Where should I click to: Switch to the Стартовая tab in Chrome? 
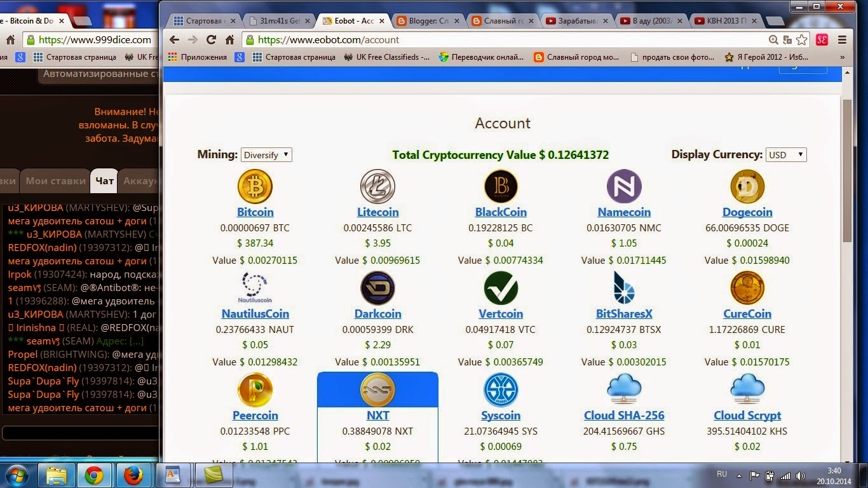click(205, 21)
